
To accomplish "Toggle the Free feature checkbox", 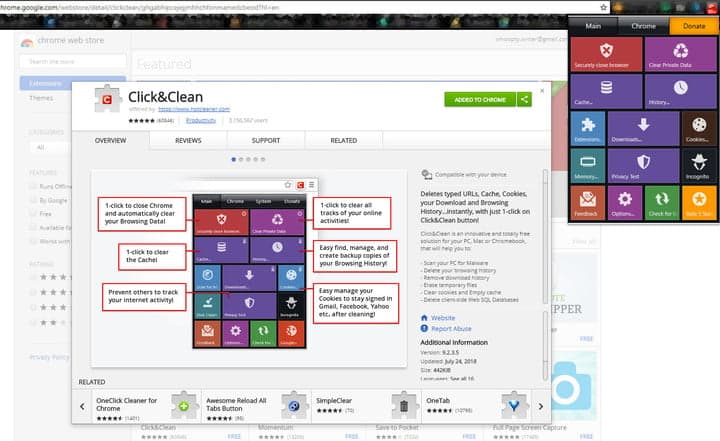I will pos(33,214).
